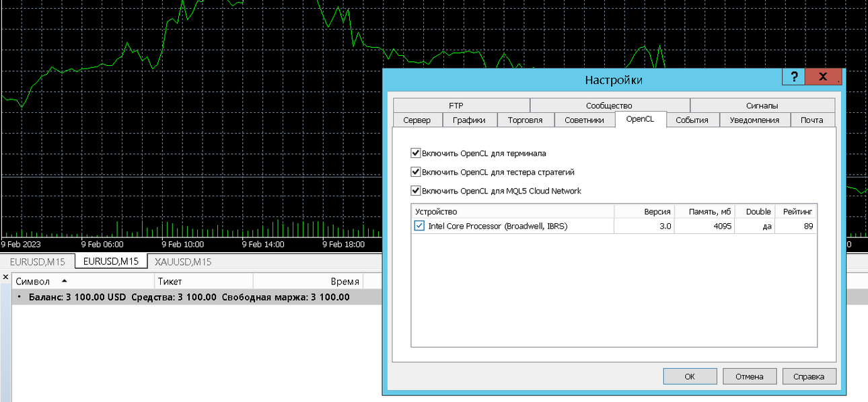Click the Баланс summary row
The height and width of the screenshot is (402, 868).
coord(196,296)
